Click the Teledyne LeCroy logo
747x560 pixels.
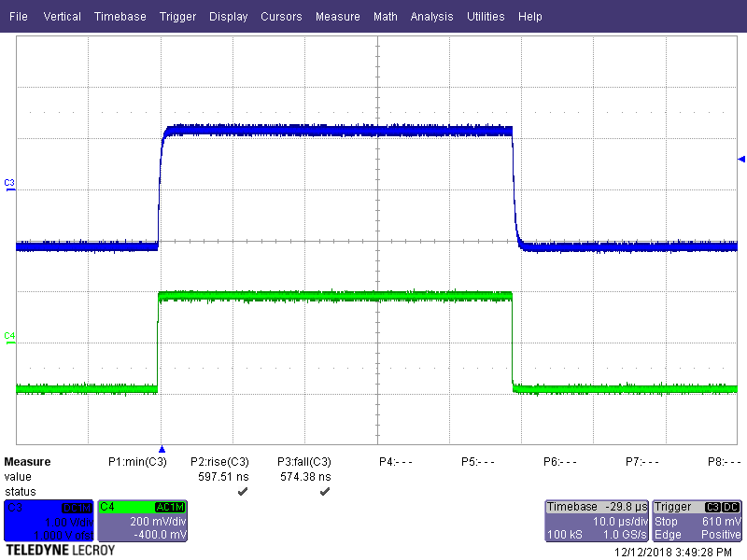[60, 551]
